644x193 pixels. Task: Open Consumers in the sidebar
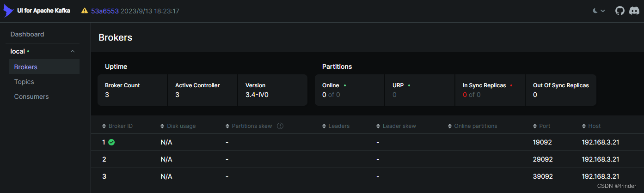pos(31,96)
